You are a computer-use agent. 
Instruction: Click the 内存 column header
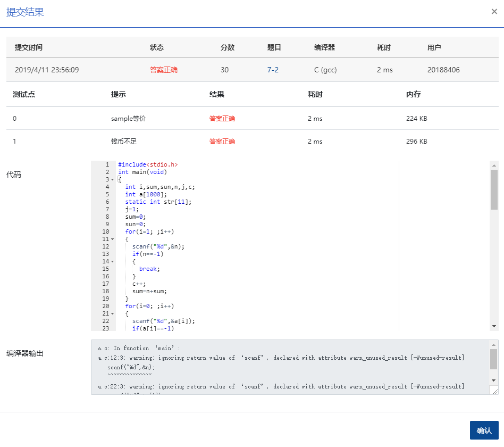point(414,94)
